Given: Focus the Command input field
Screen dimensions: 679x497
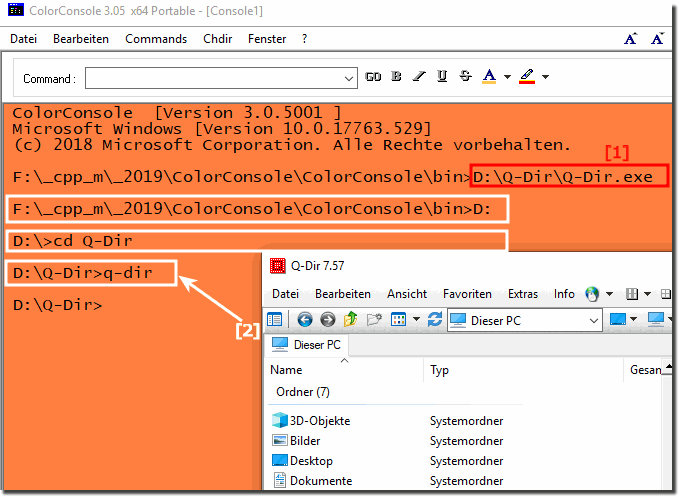Looking at the screenshot, I should pos(214,78).
